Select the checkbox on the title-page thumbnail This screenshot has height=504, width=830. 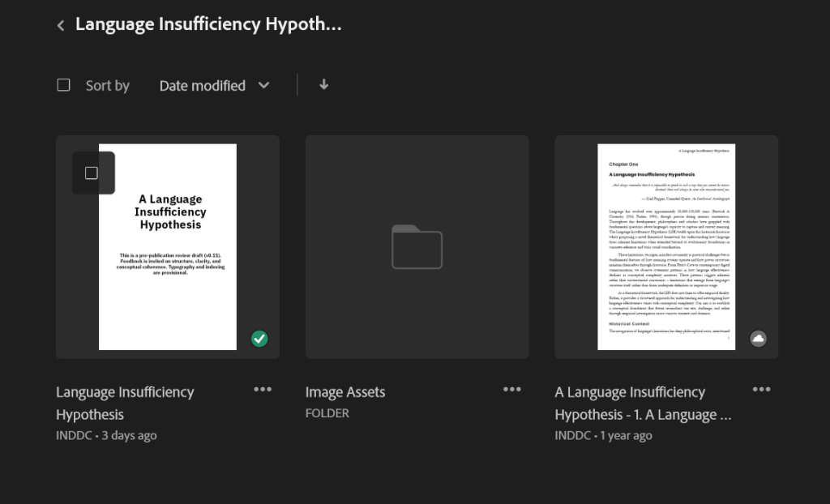[92, 173]
